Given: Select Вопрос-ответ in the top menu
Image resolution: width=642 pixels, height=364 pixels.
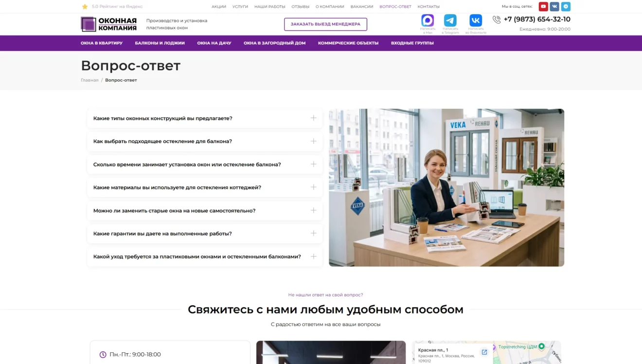Looking at the screenshot, I should pos(395,7).
